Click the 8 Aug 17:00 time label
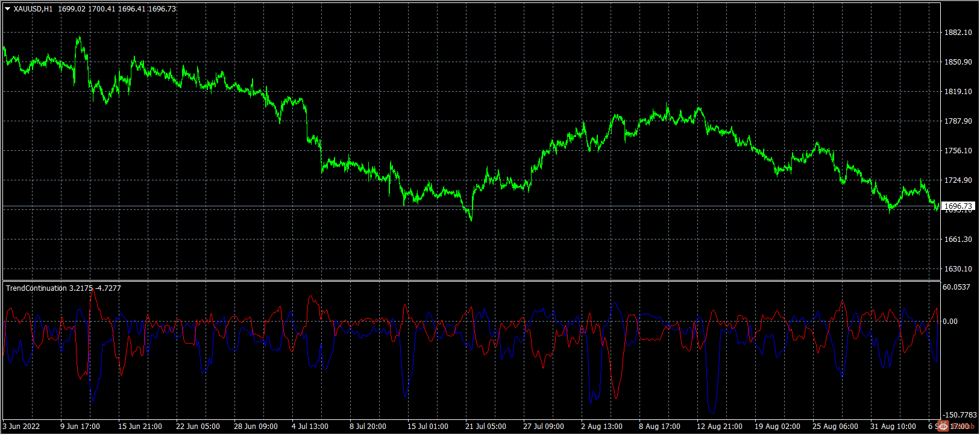This screenshot has height=435, width=980. coord(659,427)
